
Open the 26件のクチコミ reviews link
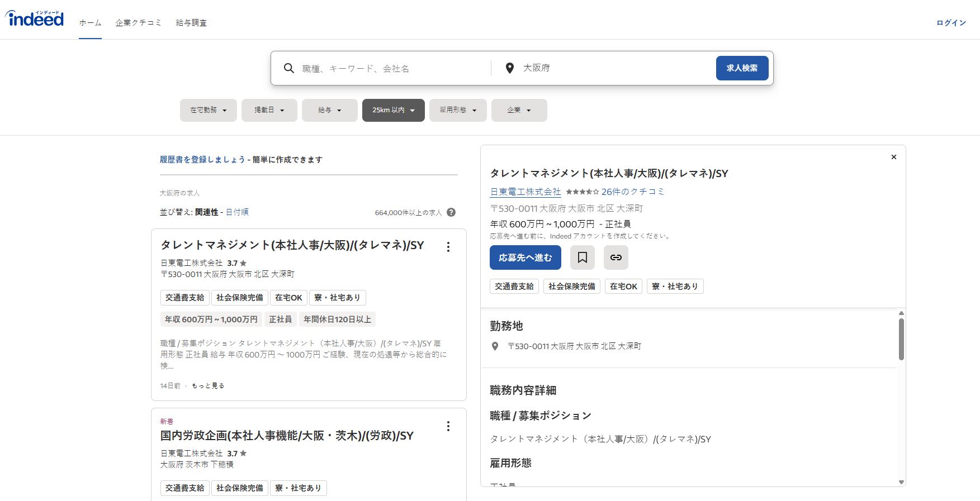click(633, 192)
